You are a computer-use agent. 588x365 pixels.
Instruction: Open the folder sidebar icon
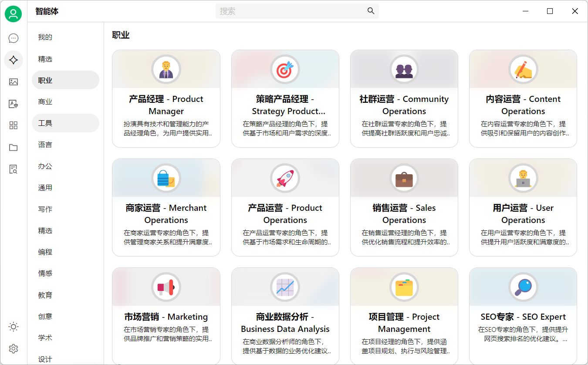click(13, 147)
